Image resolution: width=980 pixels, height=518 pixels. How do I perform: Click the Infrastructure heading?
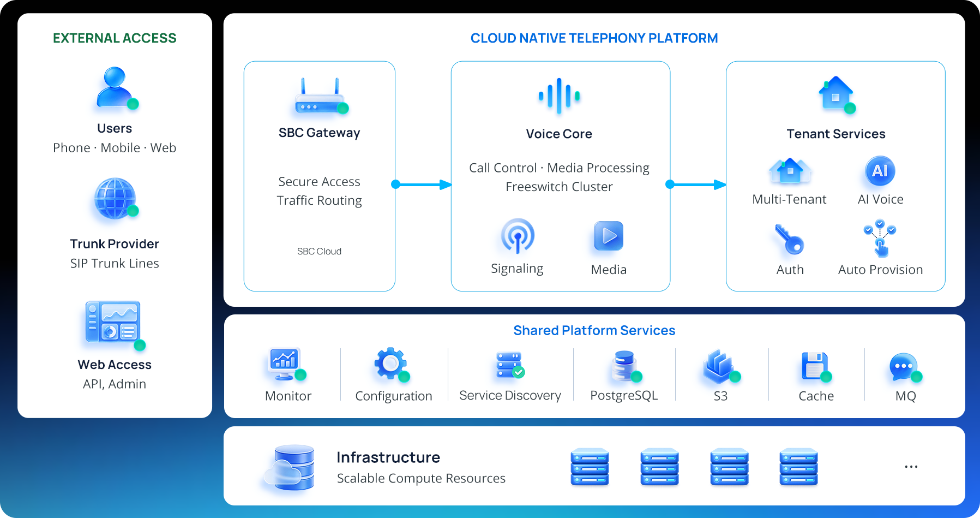pos(388,457)
